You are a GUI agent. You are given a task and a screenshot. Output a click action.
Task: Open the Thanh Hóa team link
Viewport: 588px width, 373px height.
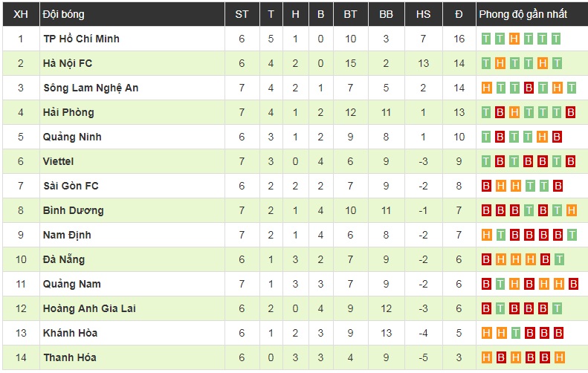pos(70,357)
